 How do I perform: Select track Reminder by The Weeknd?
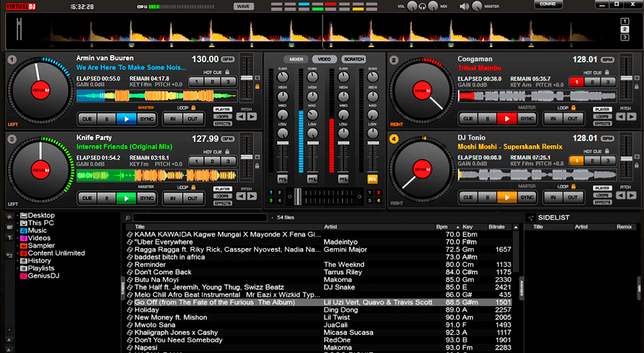click(x=319, y=264)
